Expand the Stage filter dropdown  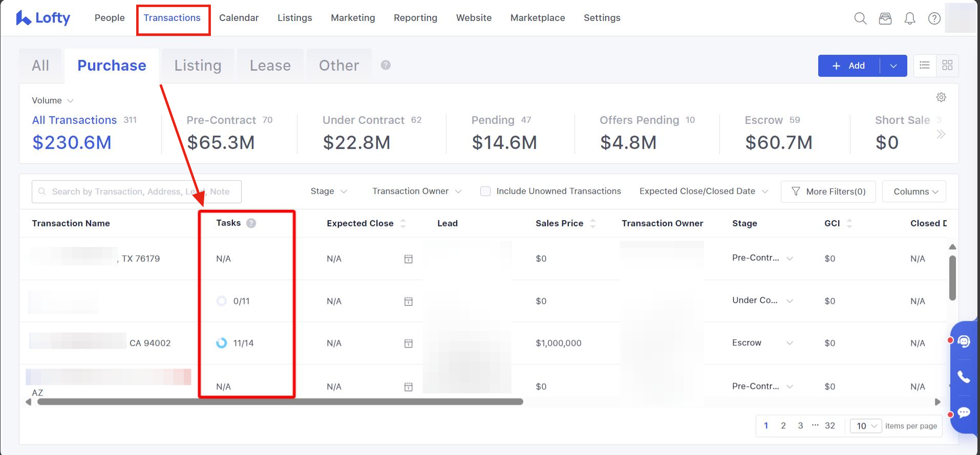329,191
